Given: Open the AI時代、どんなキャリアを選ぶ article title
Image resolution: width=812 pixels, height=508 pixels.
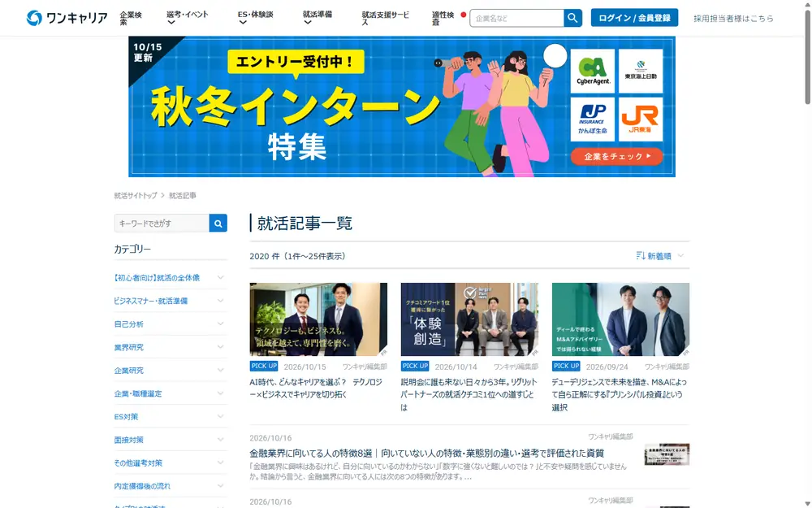Looking at the screenshot, I should pyautogui.click(x=316, y=389).
